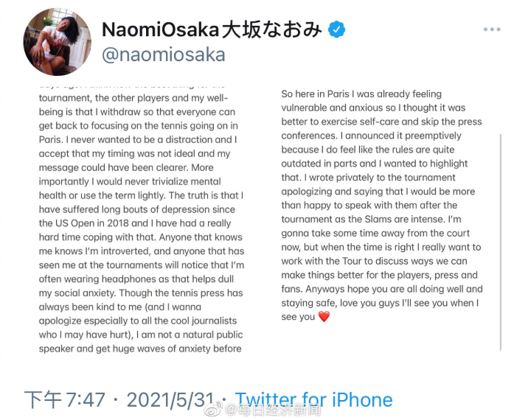The height and width of the screenshot is (420, 528).
Task: Open Naomi Osaka's profile photo
Action: point(57,42)
